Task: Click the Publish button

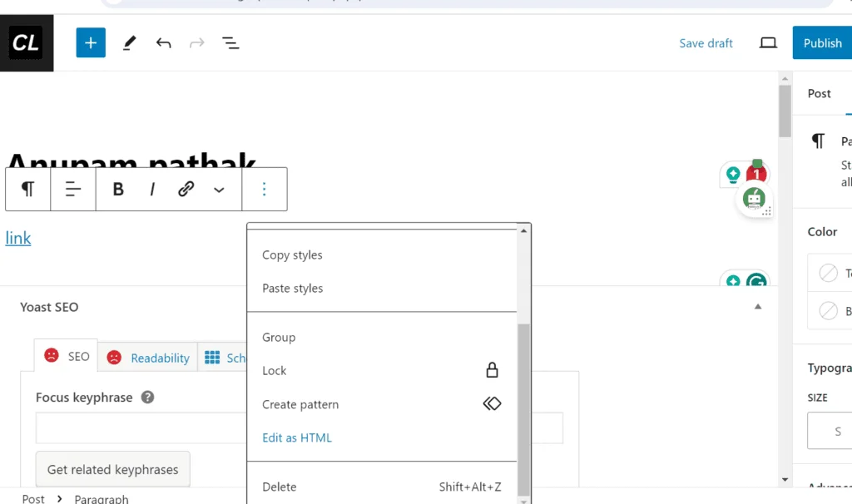Action: pos(821,43)
